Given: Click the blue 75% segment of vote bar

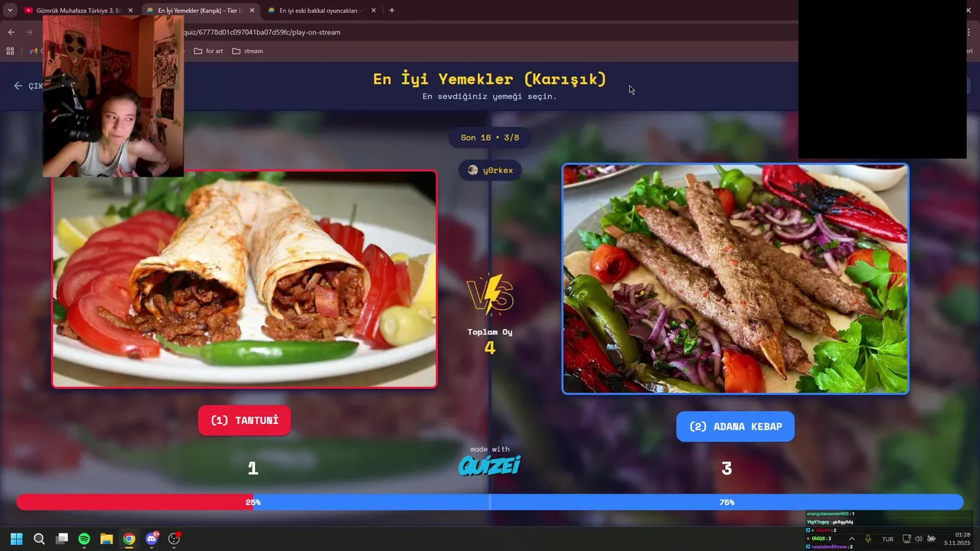Looking at the screenshot, I should point(608,502).
